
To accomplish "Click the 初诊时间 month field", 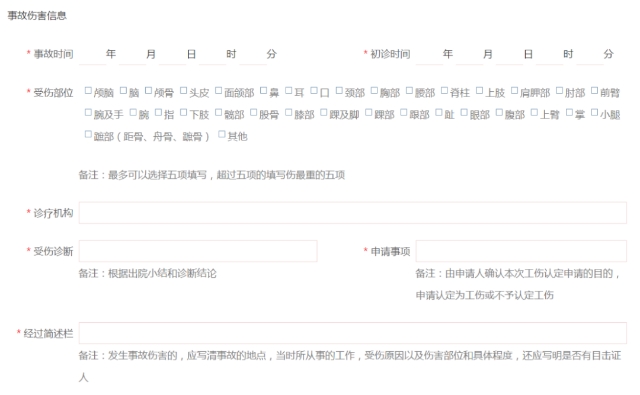I will tap(469, 55).
